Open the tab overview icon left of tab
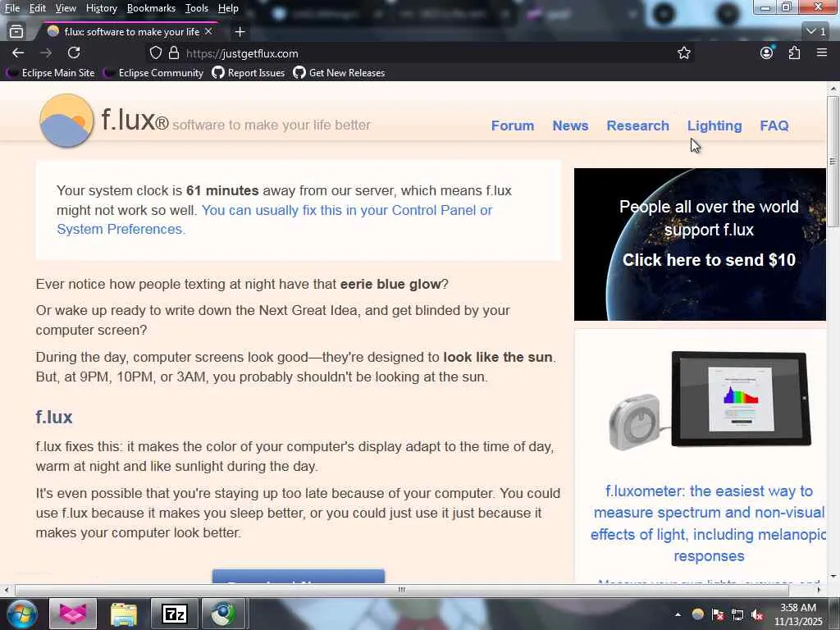840x630 pixels. coord(16,32)
